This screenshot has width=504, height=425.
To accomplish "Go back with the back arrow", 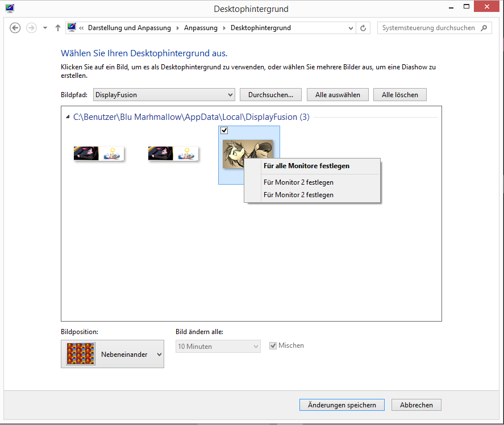I will click(15, 28).
